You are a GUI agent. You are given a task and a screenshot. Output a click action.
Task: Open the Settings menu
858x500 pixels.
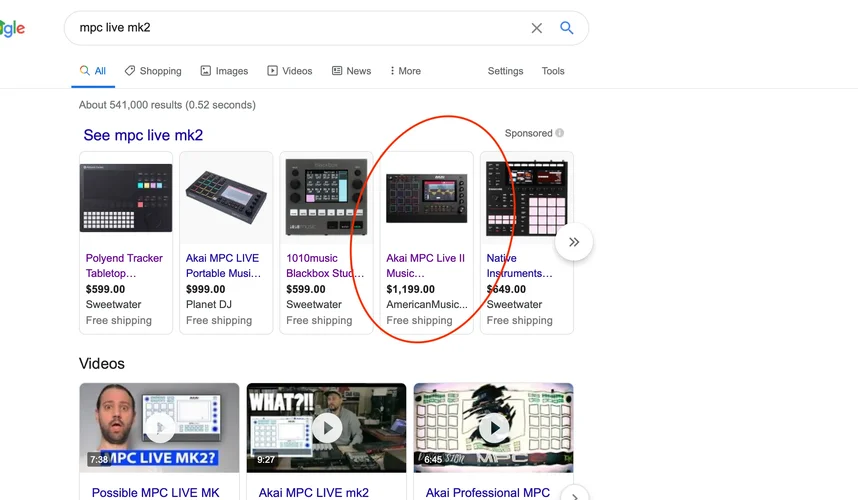coord(505,71)
